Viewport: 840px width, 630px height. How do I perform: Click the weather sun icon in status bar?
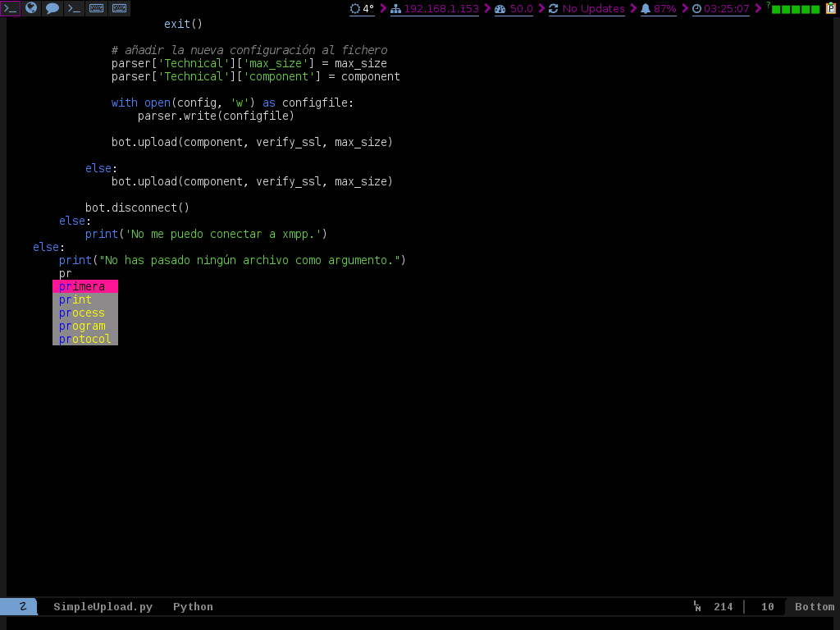(x=354, y=8)
